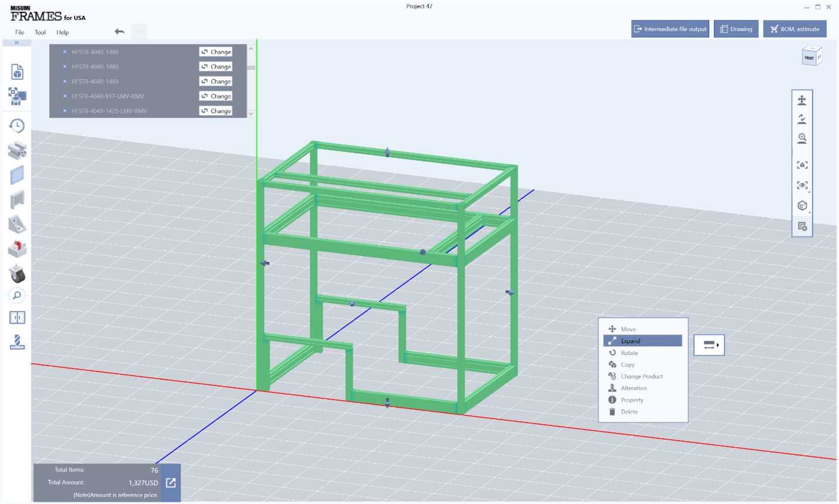Open the assembly template icon in sidebar
The height and width of the screenshot is (504, 839).
point(17,96)
